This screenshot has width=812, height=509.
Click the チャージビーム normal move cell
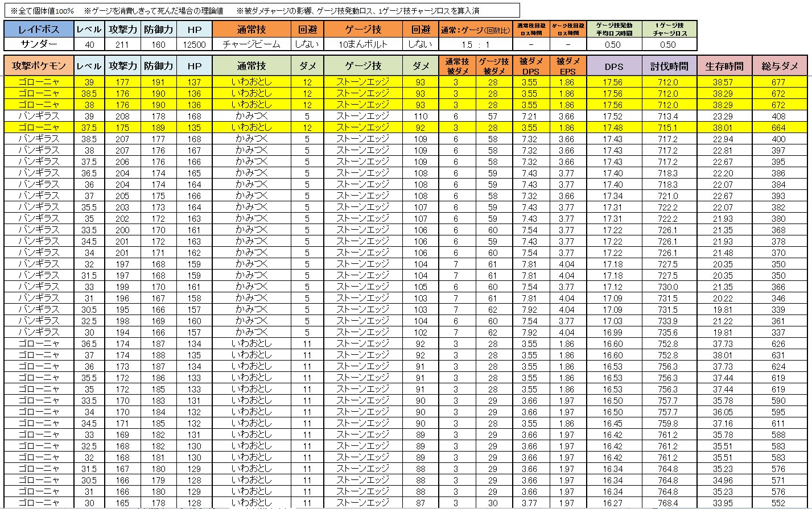click(252, 44)
